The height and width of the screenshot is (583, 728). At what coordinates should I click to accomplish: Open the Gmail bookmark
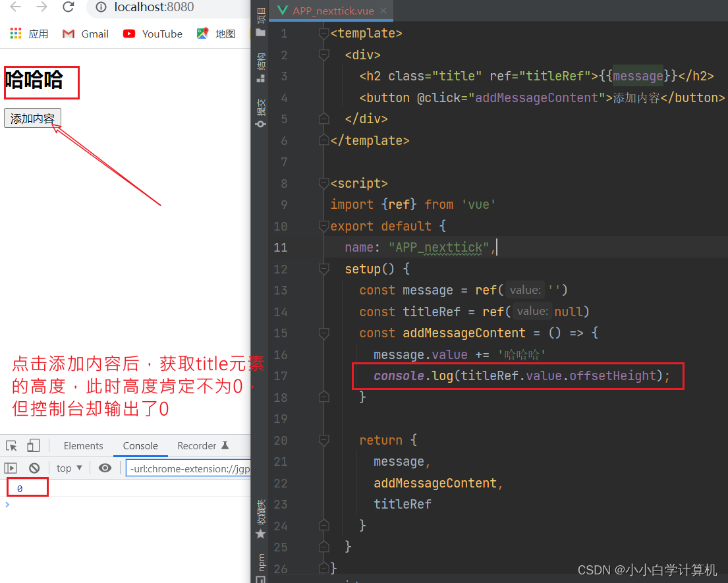[86, 34]
